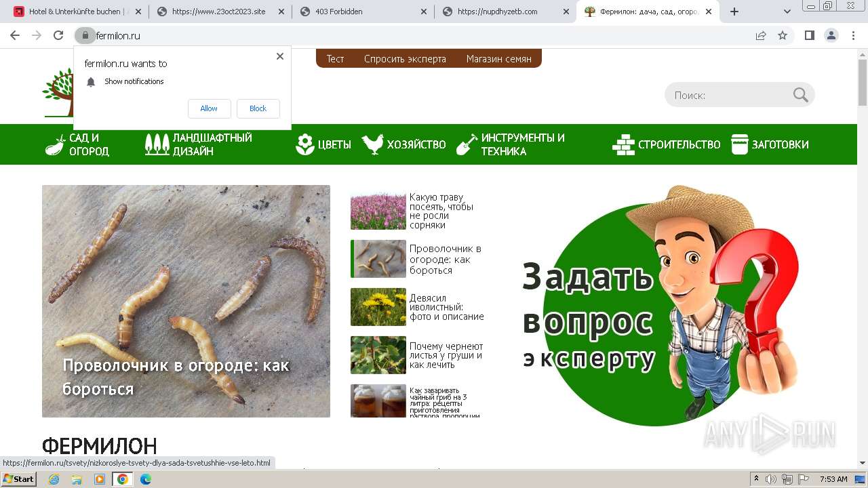Click the address bar URL field

coord(420,35)
